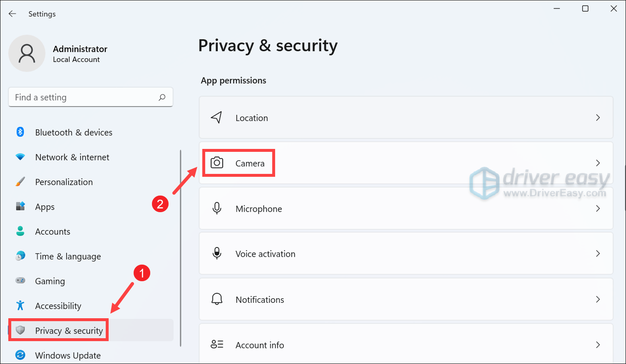Click the search magnifier icon
Image resolution: width=626 pixels, height=364 pixels.
(x=162, y=97)
